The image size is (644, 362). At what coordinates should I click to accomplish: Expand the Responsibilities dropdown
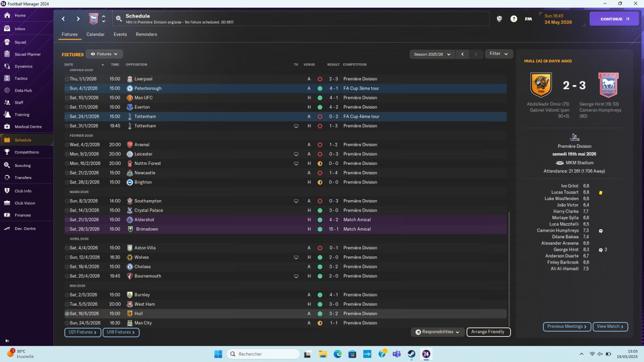437,332
